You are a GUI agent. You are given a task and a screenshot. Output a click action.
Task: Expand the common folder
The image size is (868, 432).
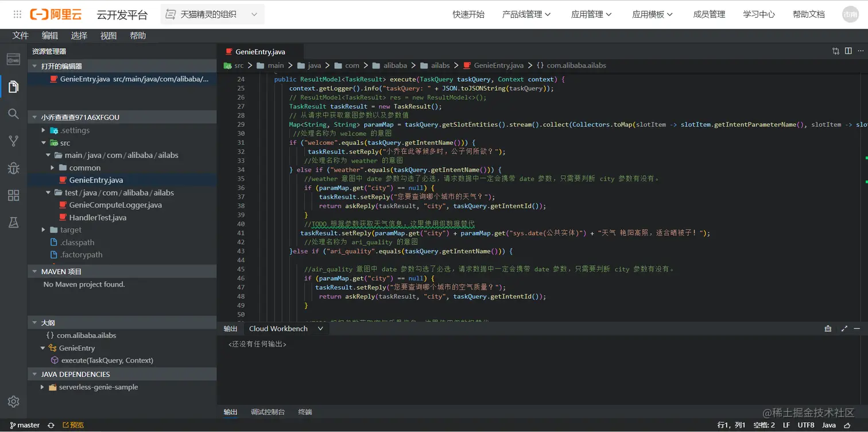(x=53, y=168)
